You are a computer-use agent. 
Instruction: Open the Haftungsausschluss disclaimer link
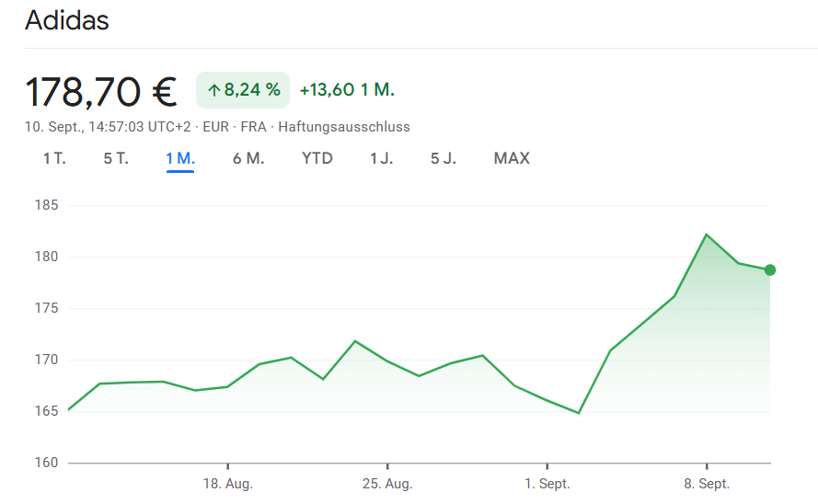click(344, 127)
